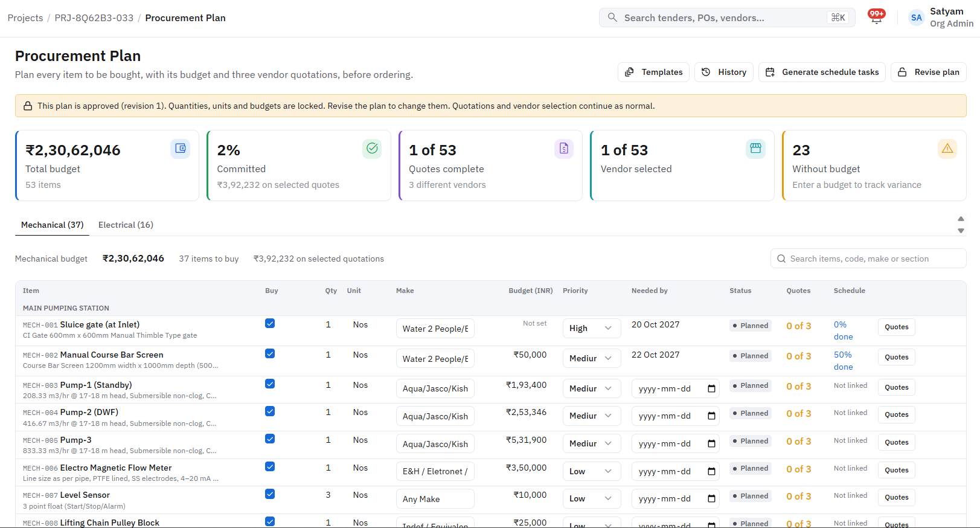Click the checkmark icon on Committed card
This screenshot has width=980, height=528.
(x=372, y=149)
